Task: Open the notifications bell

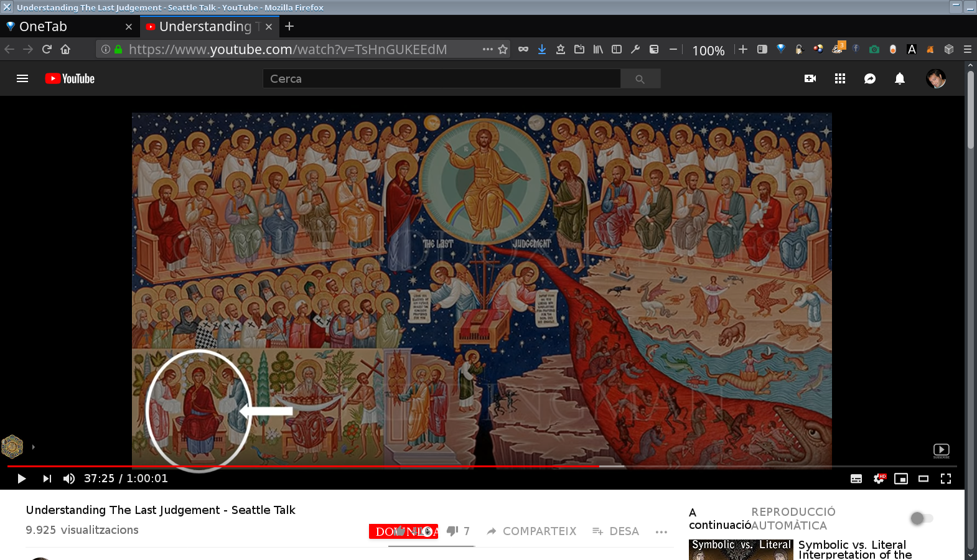Action: [x=900, y=78]
